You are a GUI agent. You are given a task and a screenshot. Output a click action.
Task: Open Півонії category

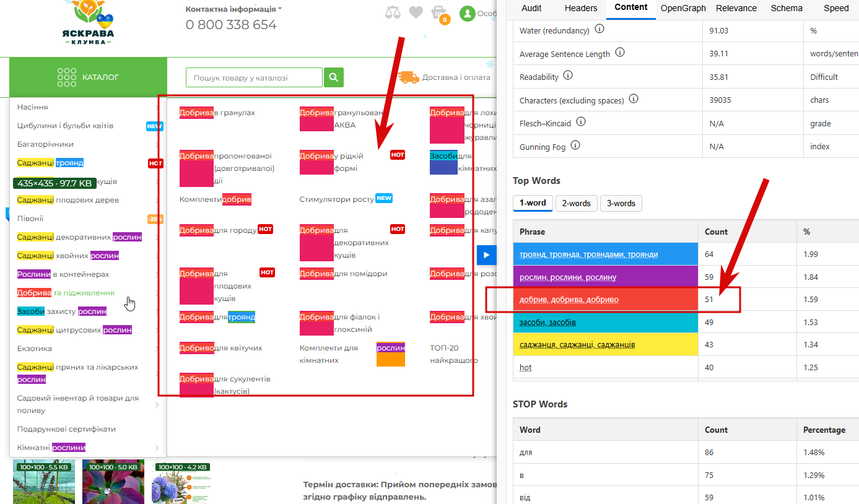(30, 219)
